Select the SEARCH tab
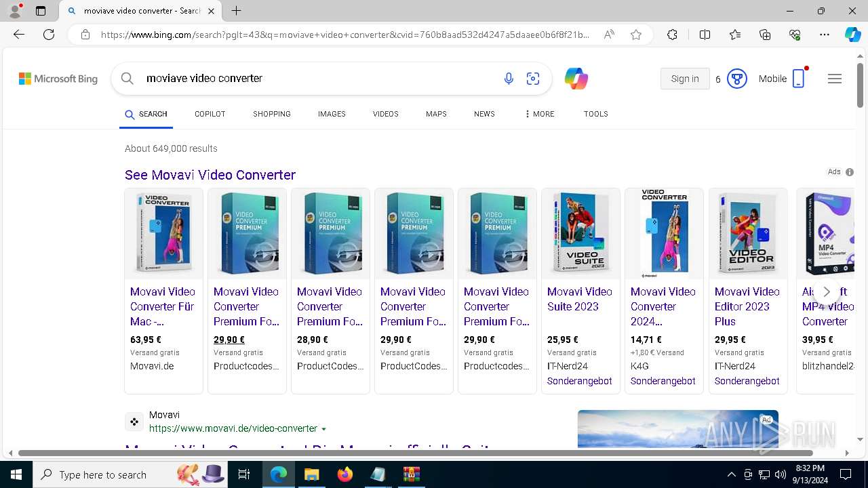 click(x=146, y=115)
